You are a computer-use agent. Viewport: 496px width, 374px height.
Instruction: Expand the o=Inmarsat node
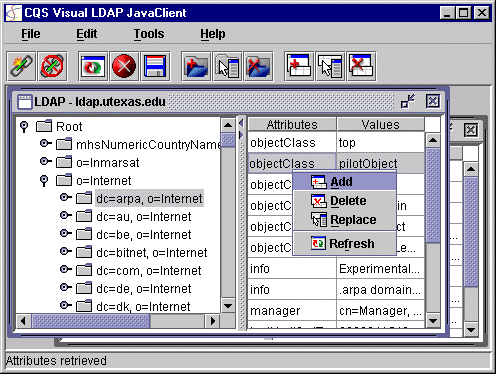tap(46, 161)
